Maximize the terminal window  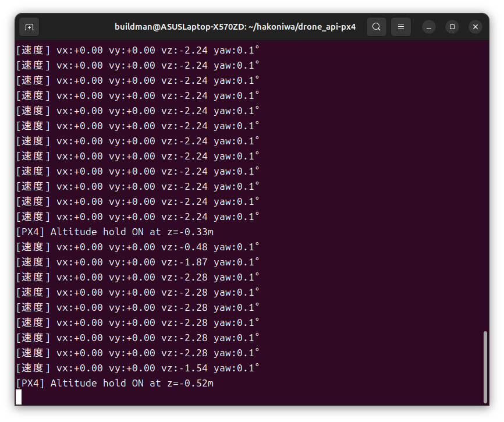tap(452, 27)
